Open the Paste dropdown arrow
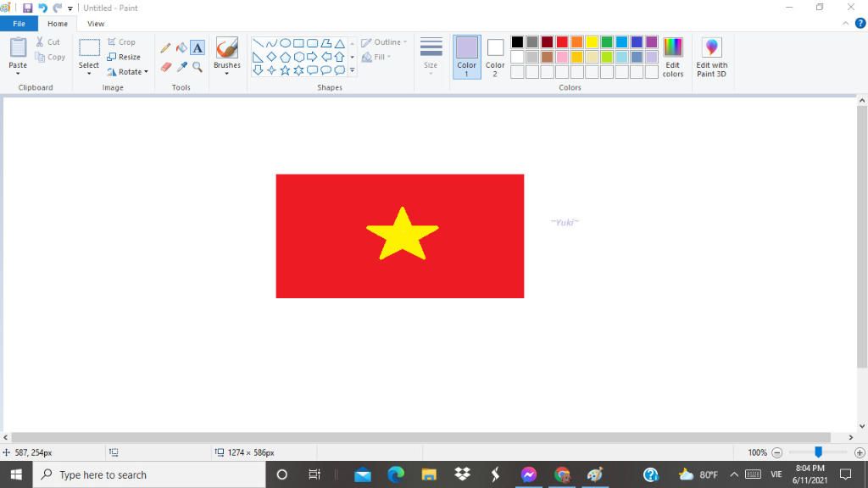Image resolution: width=868 pixels, height=488 pixels. tap(18, 74)
